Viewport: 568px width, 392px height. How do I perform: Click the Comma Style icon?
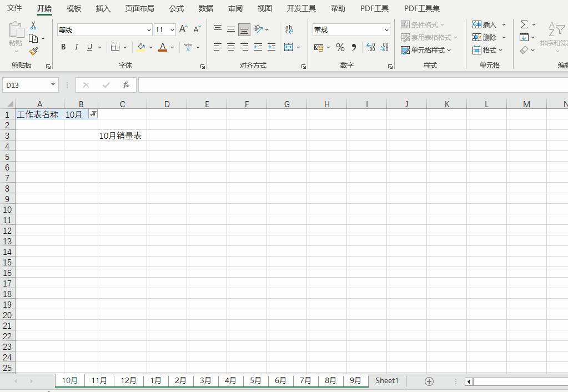pyautogui.click(x=354, y=48)
